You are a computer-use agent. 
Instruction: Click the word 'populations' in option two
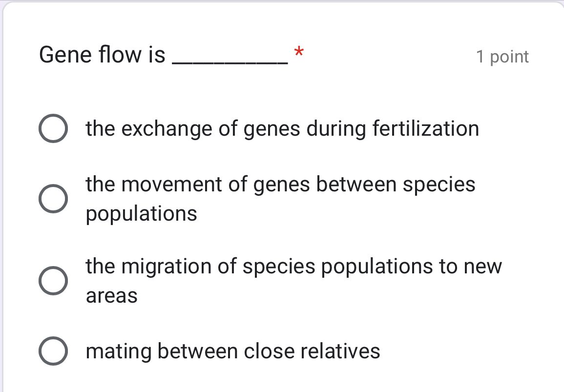point(141,213)
